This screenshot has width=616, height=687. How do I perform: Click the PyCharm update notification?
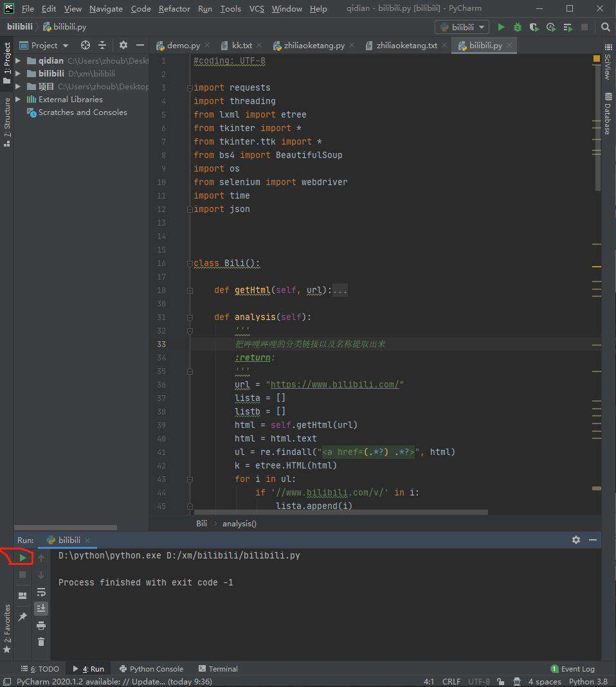click(x=114, y=682)
